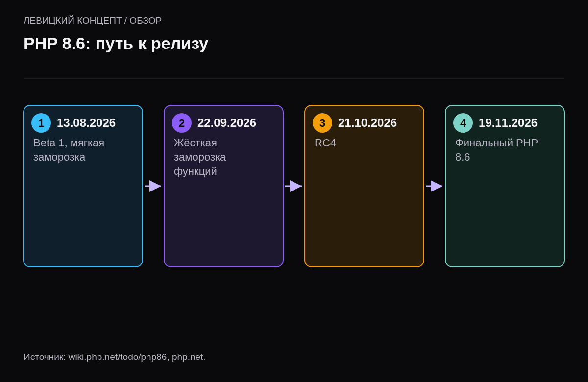Click the "Beta 1, мягкая заморозка" description
The height and width of the screenshot is (382, 588).
[69, 150]
